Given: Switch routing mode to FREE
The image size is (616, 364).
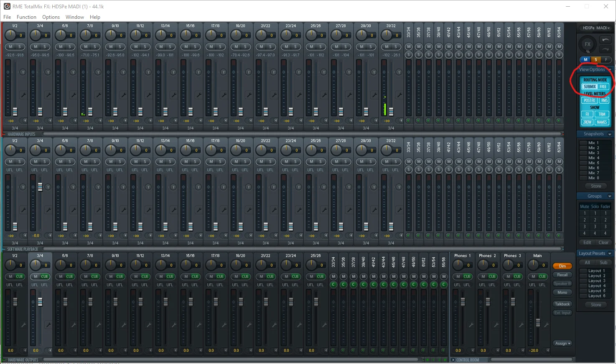Looking at the screenshot, I should [x=603, y=87].
